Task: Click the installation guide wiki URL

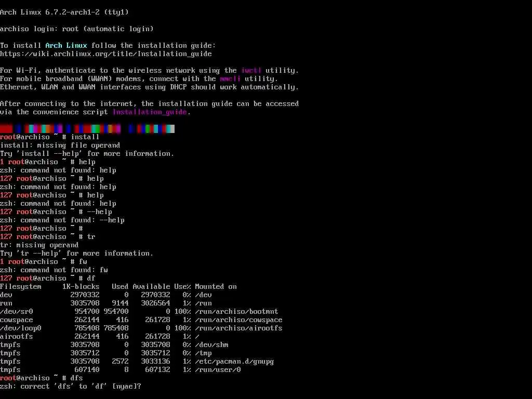Action: point(106,54)
